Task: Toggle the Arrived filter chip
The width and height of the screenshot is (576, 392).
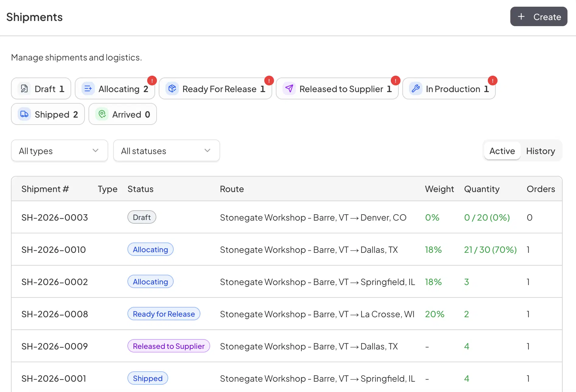Action: 123,114
